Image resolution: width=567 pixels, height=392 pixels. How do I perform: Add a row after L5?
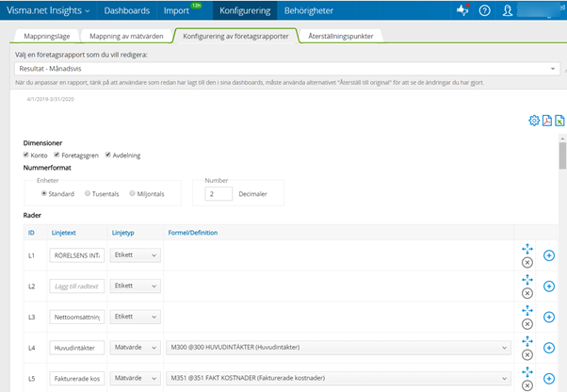click(x=549, y=379)
